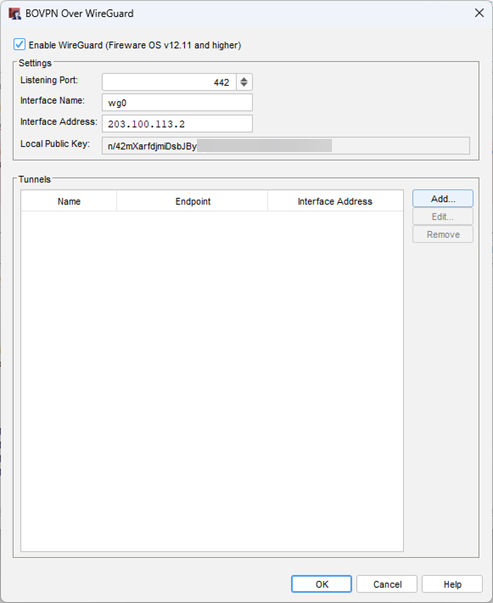Click the Interface Address field

(177, 124)
